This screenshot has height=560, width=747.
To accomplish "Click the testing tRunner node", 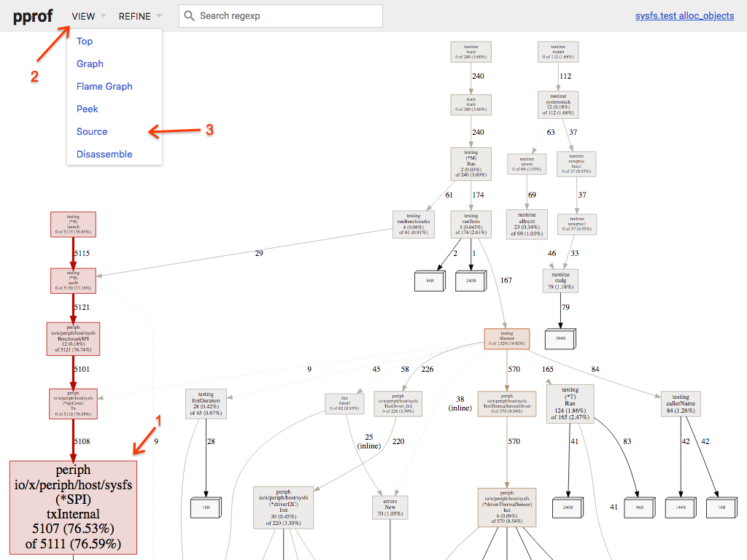I will (506, 339).
